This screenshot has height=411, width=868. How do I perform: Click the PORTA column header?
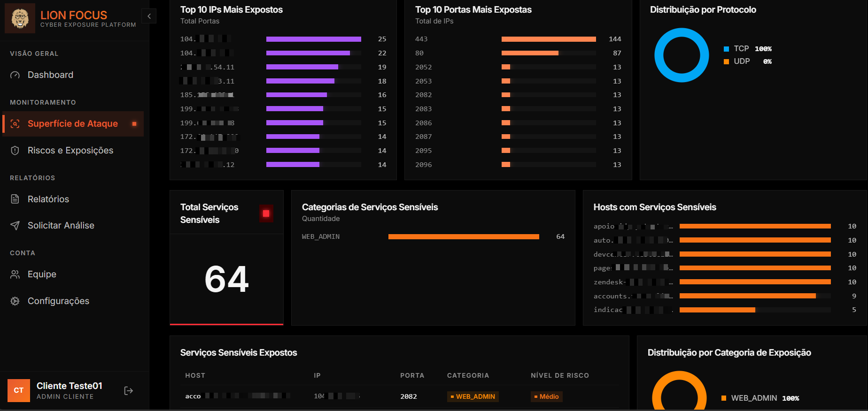(412, 375)
